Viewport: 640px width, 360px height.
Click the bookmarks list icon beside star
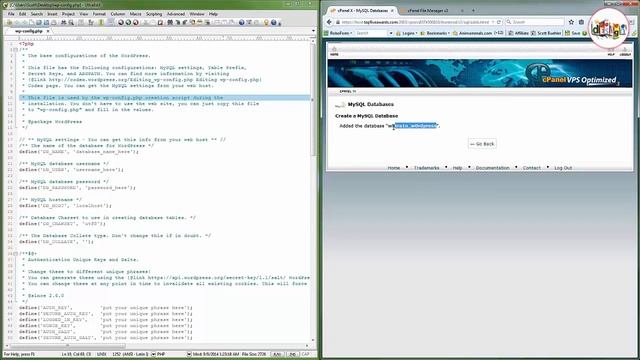[x=581, y=22]
